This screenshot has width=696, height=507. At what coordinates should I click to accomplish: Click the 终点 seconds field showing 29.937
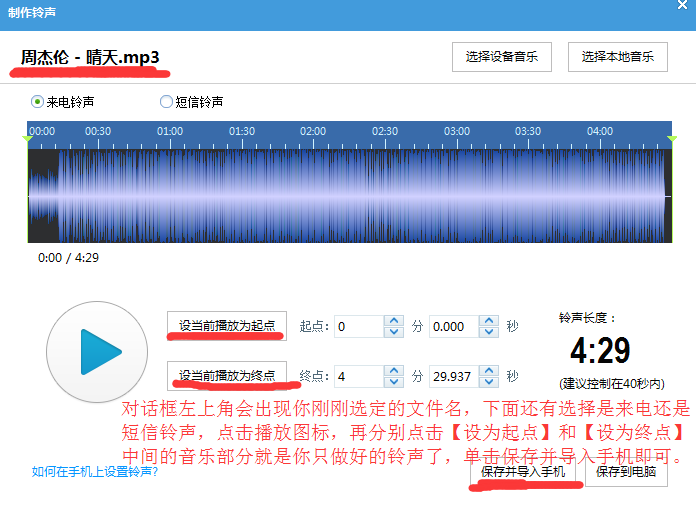[454, 376]
